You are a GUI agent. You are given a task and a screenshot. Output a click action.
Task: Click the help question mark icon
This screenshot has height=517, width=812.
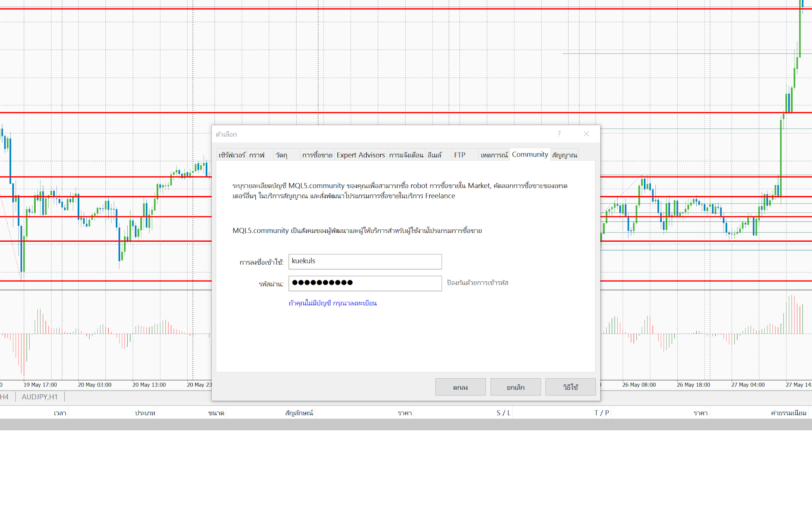(559, 134)
